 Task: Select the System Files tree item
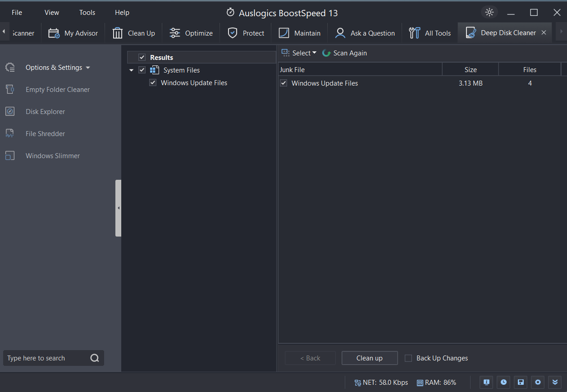pos(182,70)
